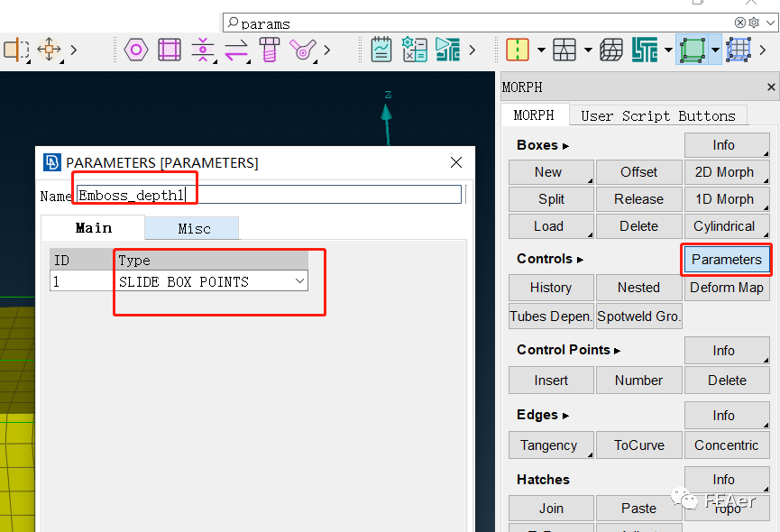Click the pink bolt icon

[x=269, y=50]
